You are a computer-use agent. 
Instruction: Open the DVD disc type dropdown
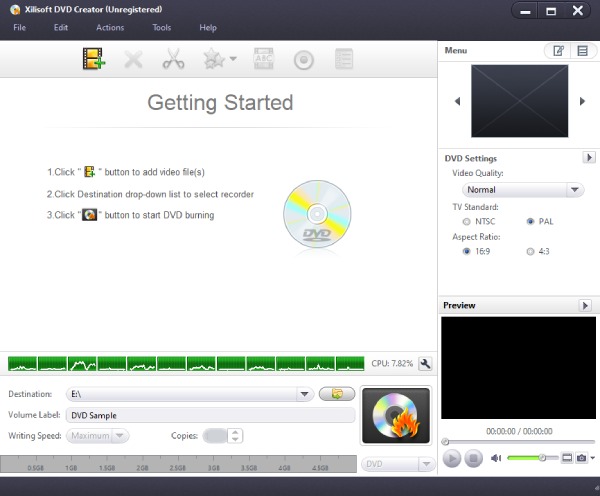[398, 464]
